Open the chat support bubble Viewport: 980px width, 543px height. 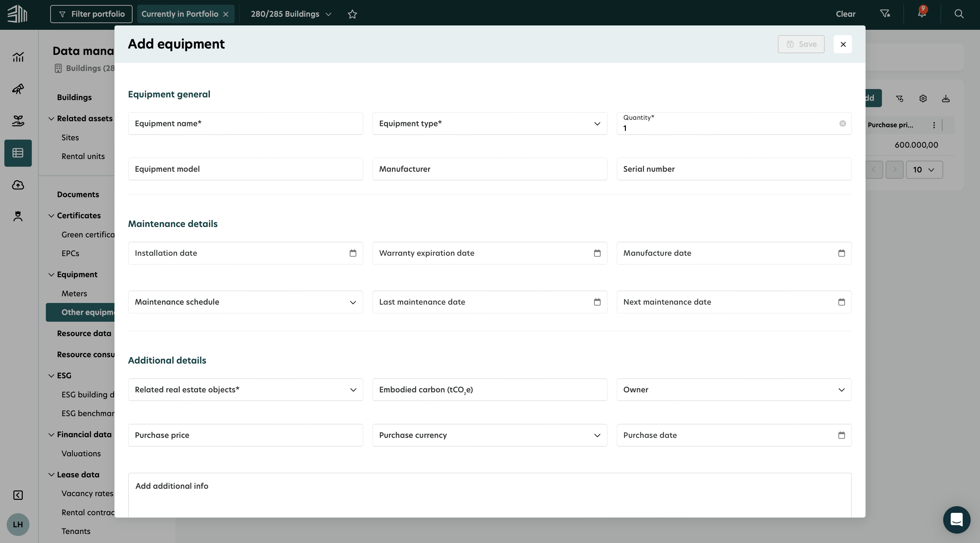[957, 520]
